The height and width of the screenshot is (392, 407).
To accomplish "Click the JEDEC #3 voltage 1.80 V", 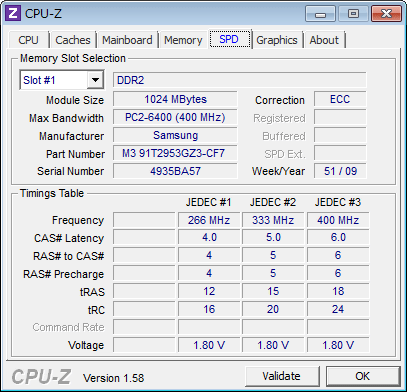I will pos(338,345).
